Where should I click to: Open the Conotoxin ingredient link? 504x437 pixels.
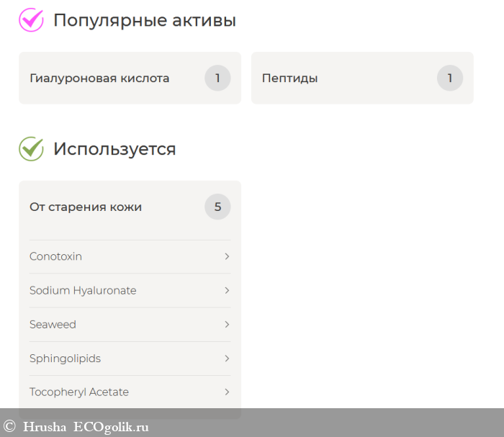pyautogui.click(x=56, y=257)
